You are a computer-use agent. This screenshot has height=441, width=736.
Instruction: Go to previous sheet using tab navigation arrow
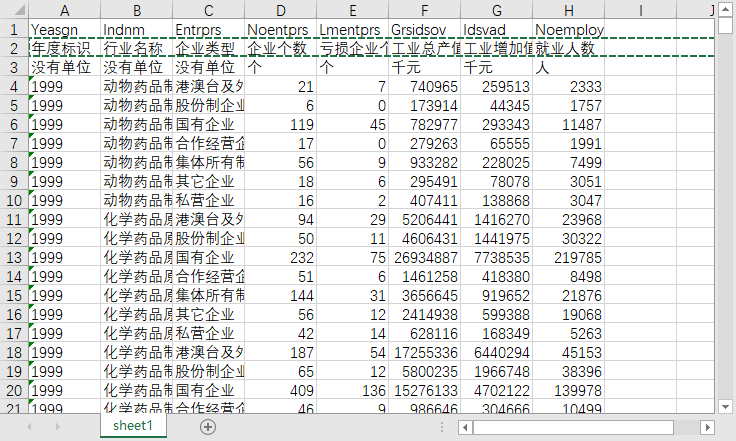[30, 427]
